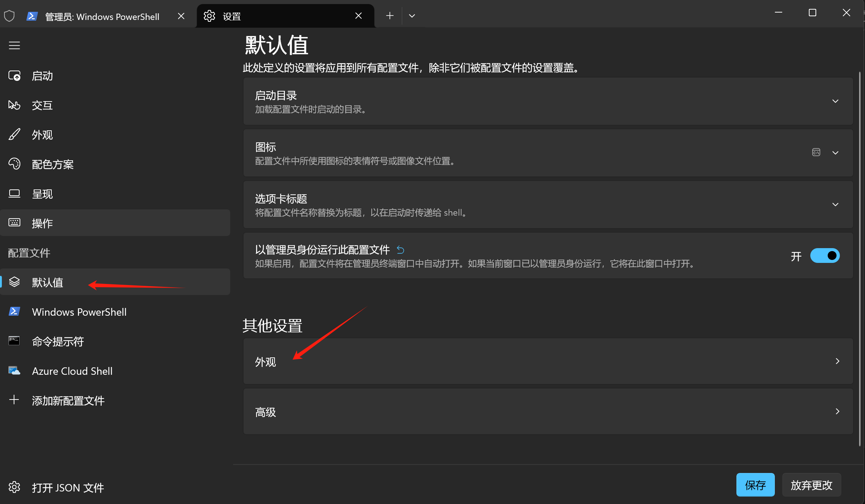Open Azure Cloud Shell profile icon
Image resolution: width=865 pixels, height=504 pixels.
coord(14,370)
